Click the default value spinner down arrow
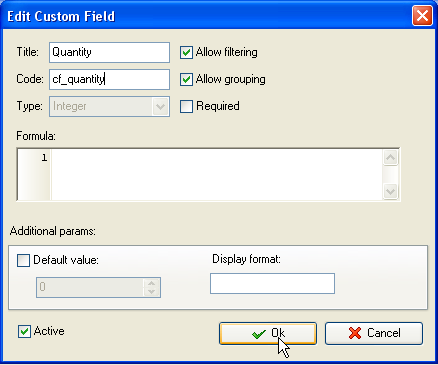The width and height of the screenshot is (438, 365). point(152,292)
